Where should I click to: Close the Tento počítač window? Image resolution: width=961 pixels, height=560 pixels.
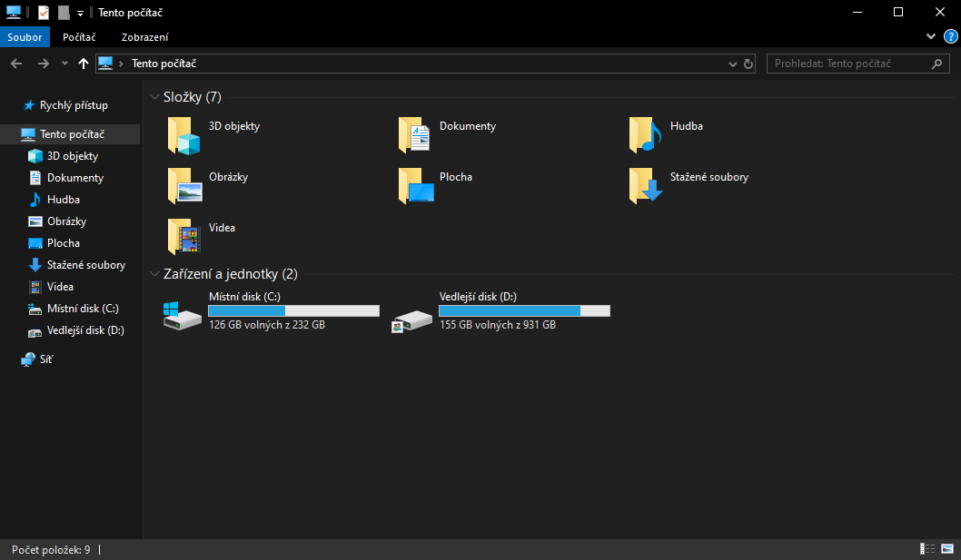coord(939,13)
